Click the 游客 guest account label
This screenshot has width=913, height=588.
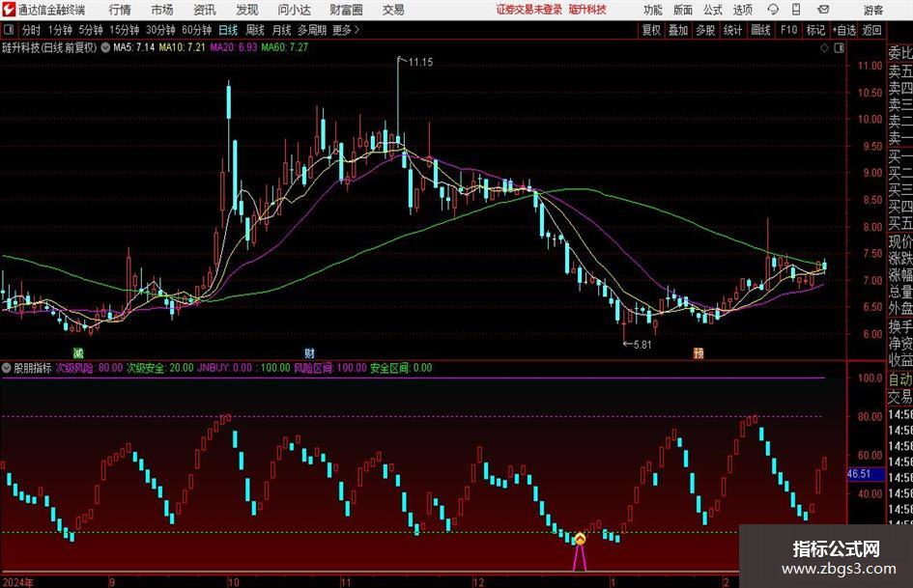(x=873, y=10)
